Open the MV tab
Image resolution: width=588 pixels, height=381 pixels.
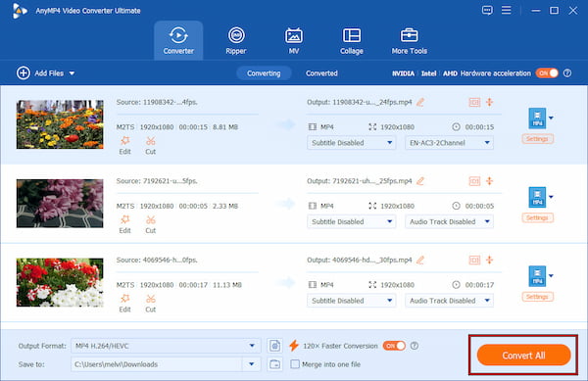pos(294,40)
